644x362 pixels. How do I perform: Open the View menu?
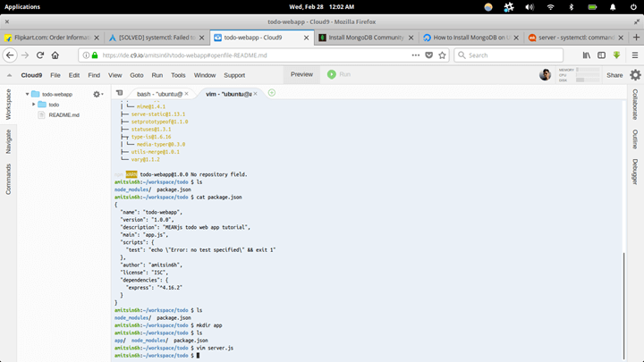[x=115, y=75]
